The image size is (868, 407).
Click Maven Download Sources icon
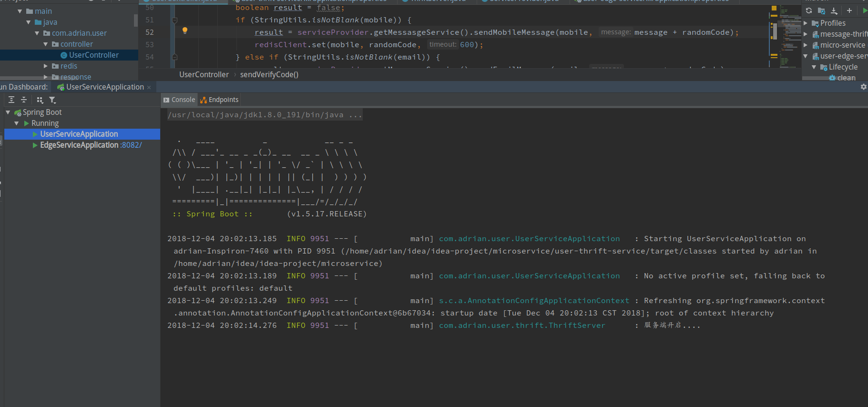(x=834, y=10)
